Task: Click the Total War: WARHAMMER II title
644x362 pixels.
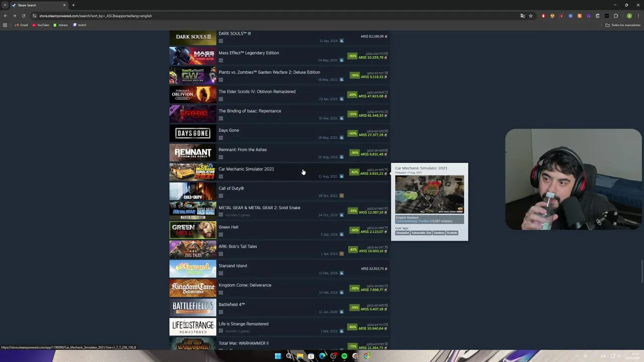Action: coord(244,343)
